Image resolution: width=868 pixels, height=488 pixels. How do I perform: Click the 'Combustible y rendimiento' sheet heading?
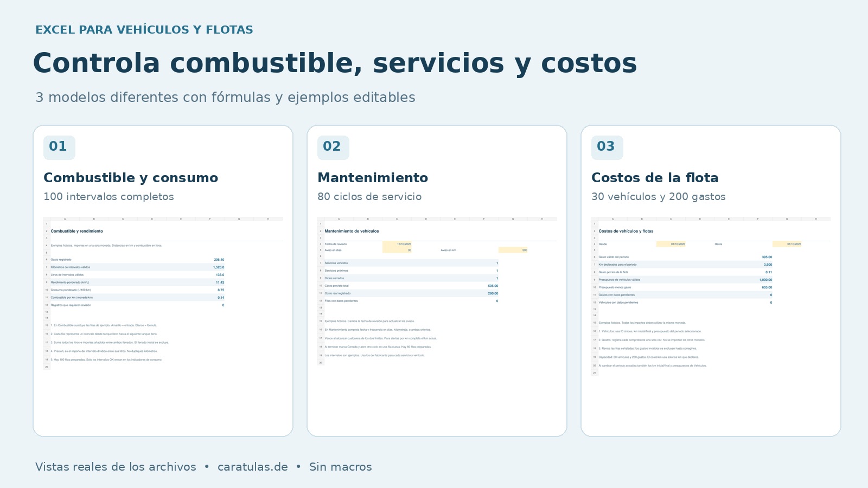(76, 231)
